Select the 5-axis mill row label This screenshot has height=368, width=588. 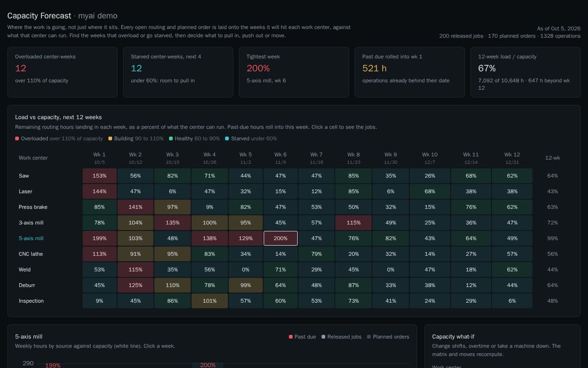31,238
